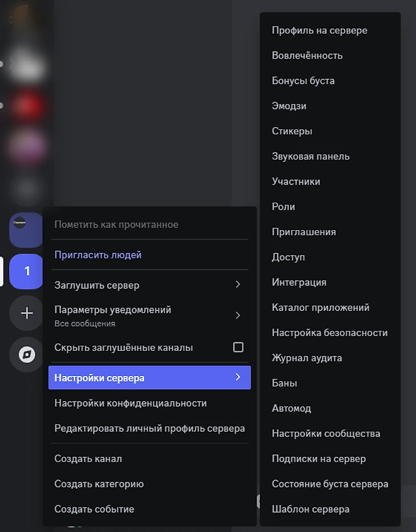The height and width of the screenshot is (532, 416).
Task: Open Роли in the server settings submenu
Action: click(x=283, y=206)
